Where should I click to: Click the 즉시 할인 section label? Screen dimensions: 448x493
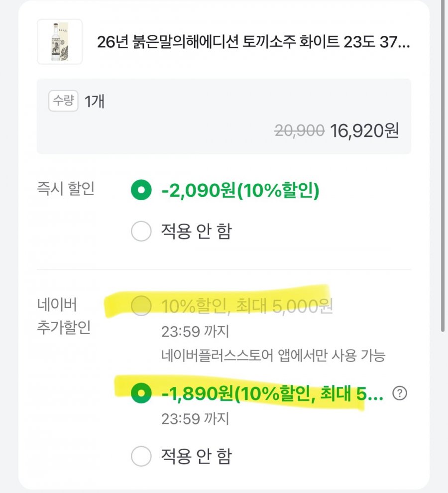click(x=66, y=189)
